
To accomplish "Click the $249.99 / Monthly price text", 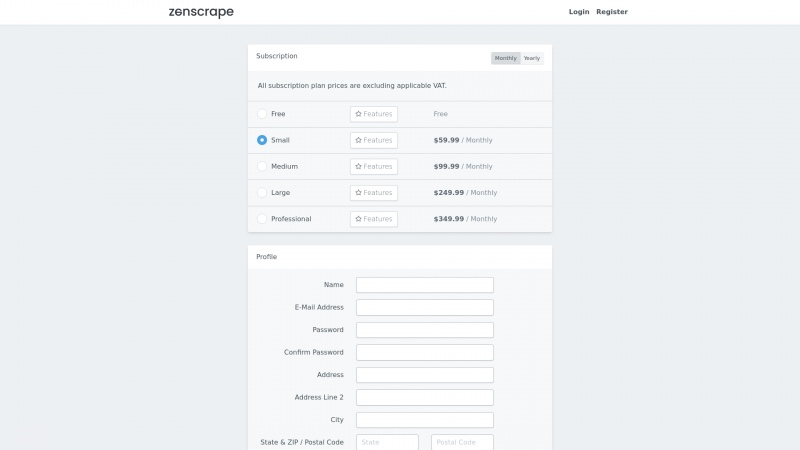I will pos(465,193).
